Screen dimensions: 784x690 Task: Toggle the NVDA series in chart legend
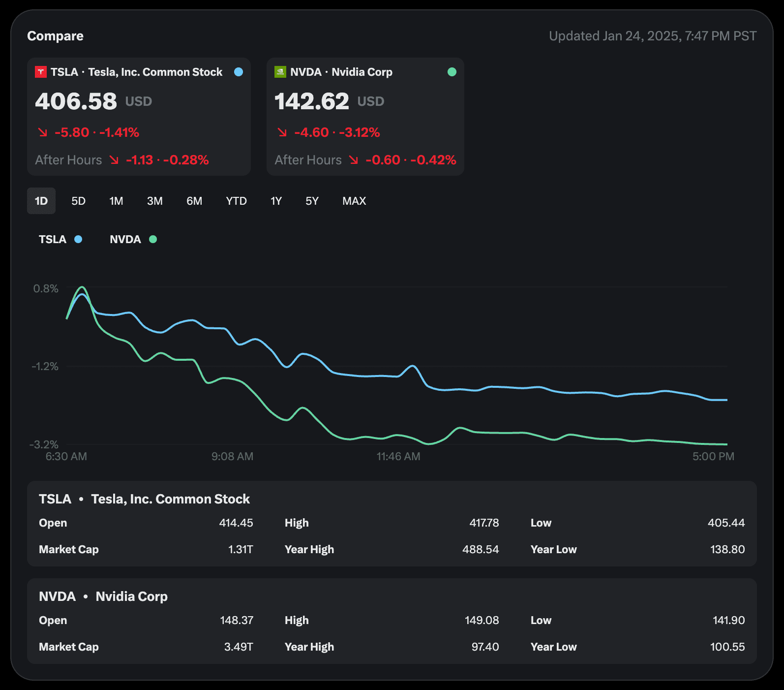click(x=133, y=239)
